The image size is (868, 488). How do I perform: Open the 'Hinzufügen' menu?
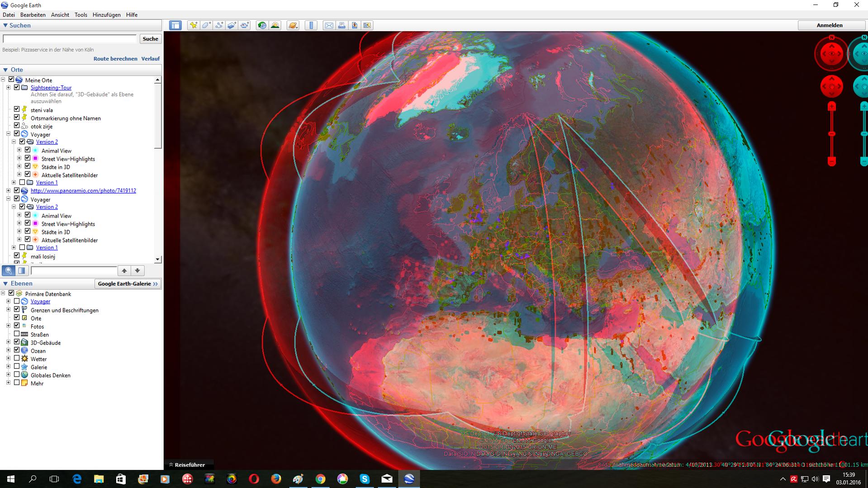pyautogui.click(x=107, y=15)
